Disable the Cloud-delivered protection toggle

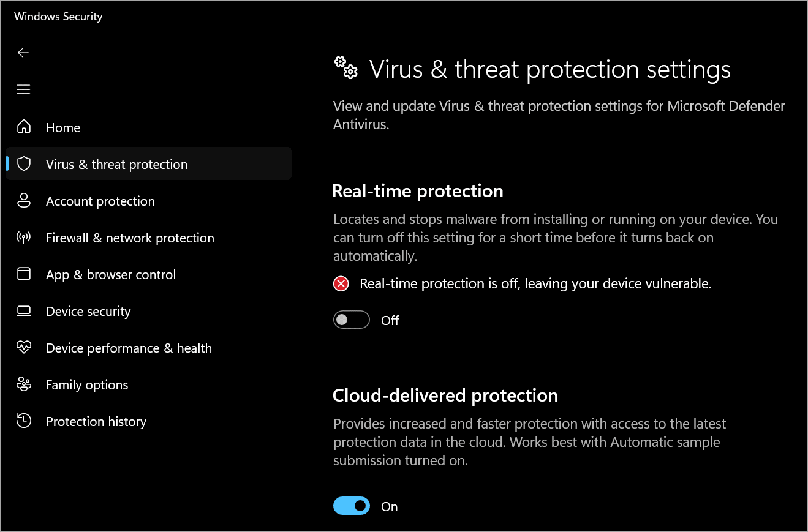tap(351, 506)
